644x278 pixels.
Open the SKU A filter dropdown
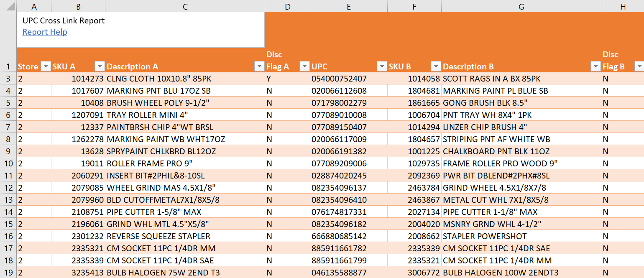click(100, 66)
